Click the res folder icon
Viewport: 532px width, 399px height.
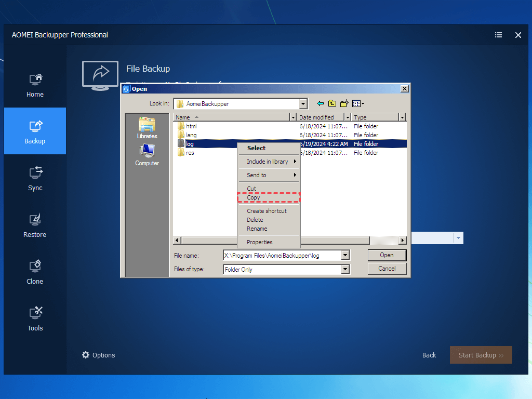[181, 153]
